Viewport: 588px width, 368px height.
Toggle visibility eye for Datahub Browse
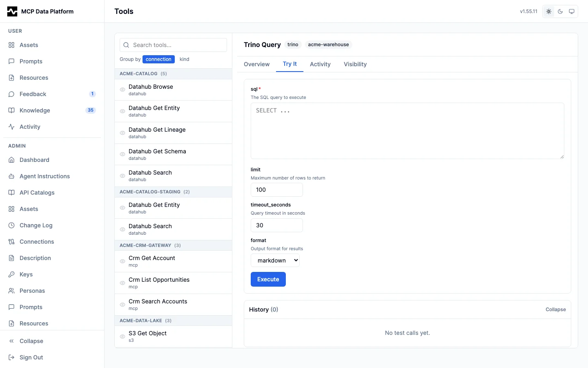click(122, 90)
